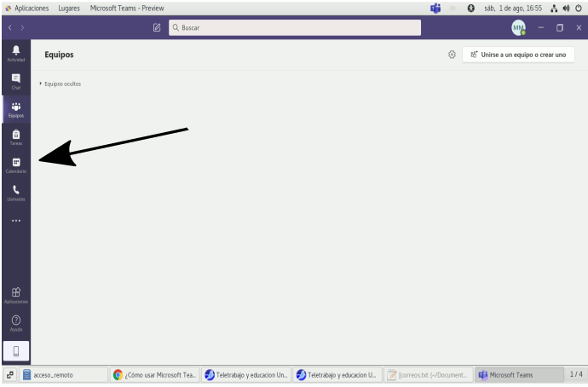
Task: Select the Equipos sidebar icon
Action: point(16,108)
